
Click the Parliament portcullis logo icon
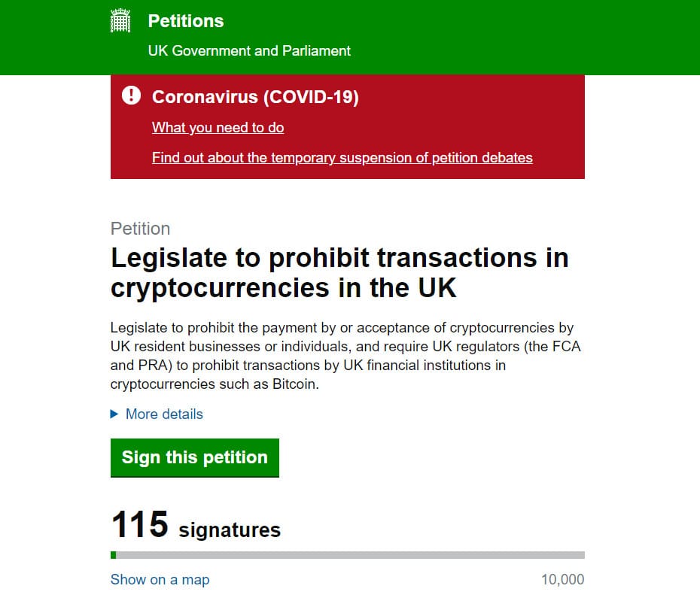pos(120,20)
